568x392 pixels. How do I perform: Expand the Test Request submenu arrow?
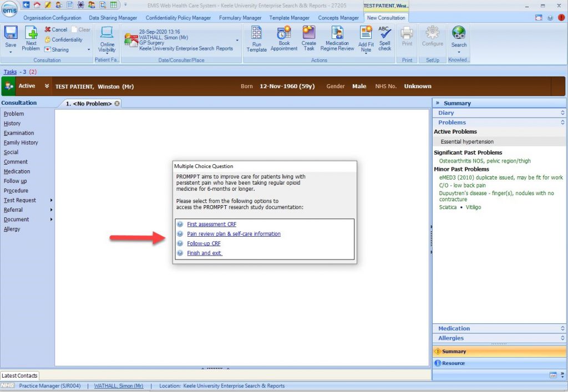(x=51, y=200)
